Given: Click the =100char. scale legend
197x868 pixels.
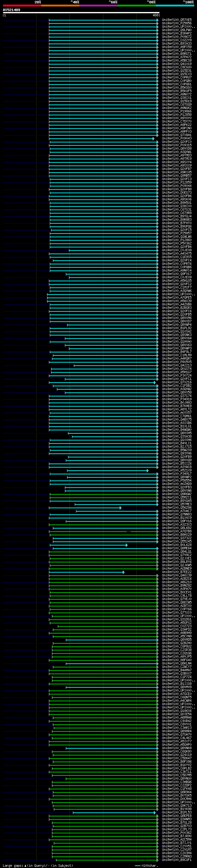Looking at the screenshot, I should 147,866.
